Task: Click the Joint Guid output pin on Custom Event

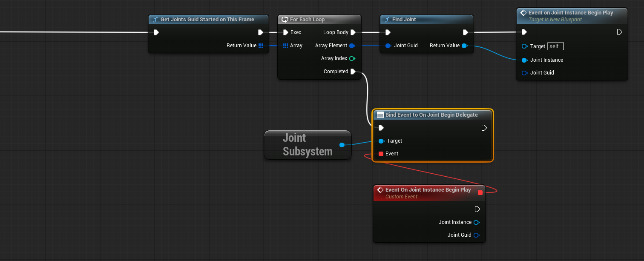Action: [476, 235]
